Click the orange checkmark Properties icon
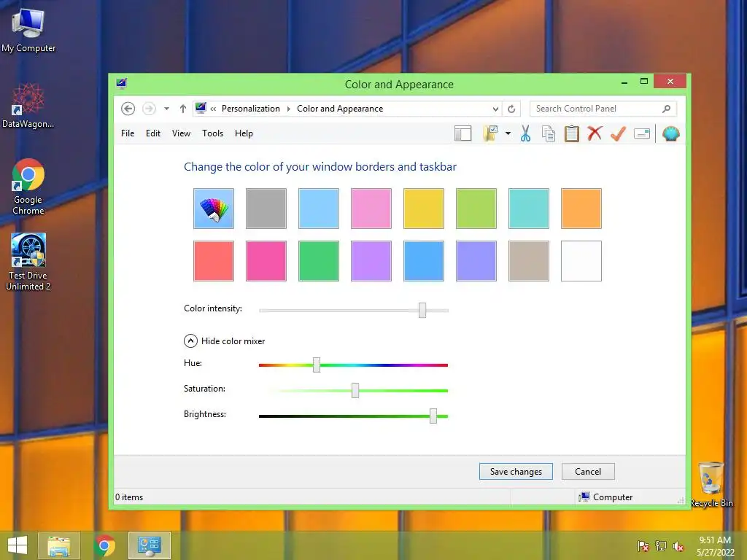 pyautogui.click(x=618, y=134)
